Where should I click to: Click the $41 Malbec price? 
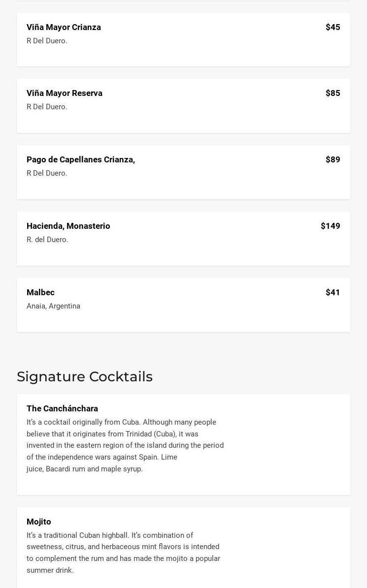click(333, 293)
